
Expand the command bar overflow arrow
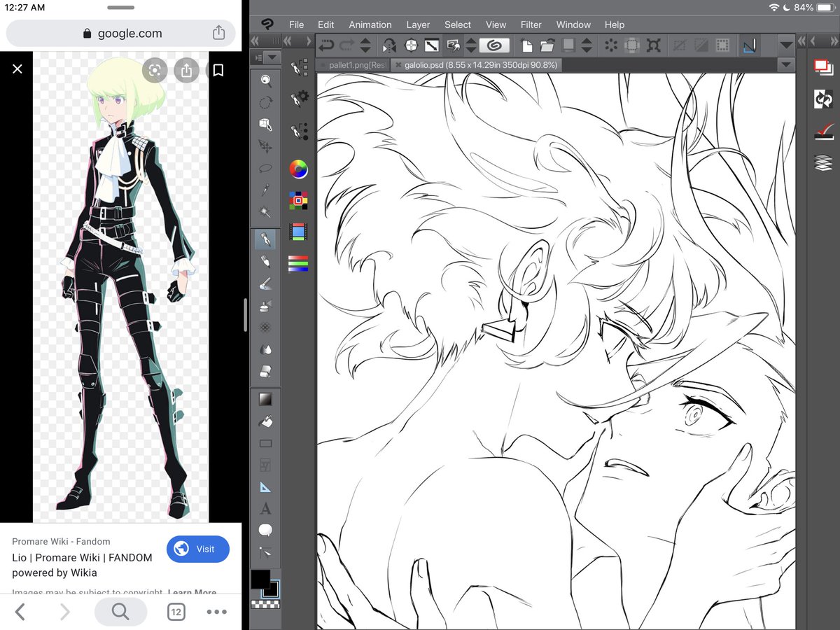coord(787,45)
